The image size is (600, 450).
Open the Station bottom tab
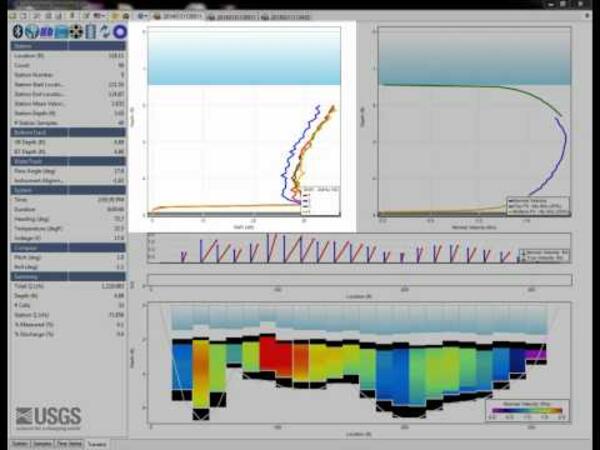coord(19,442)
